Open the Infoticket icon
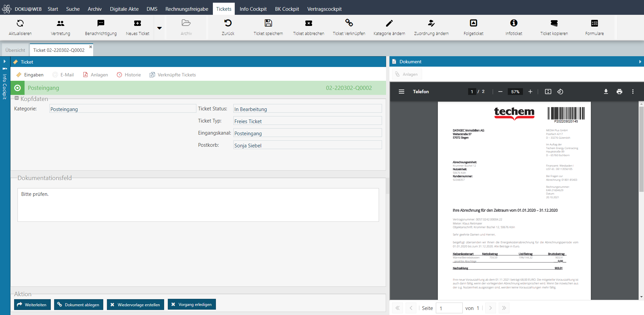This screenshot has height=315, width=644. (x=514, y=23)
